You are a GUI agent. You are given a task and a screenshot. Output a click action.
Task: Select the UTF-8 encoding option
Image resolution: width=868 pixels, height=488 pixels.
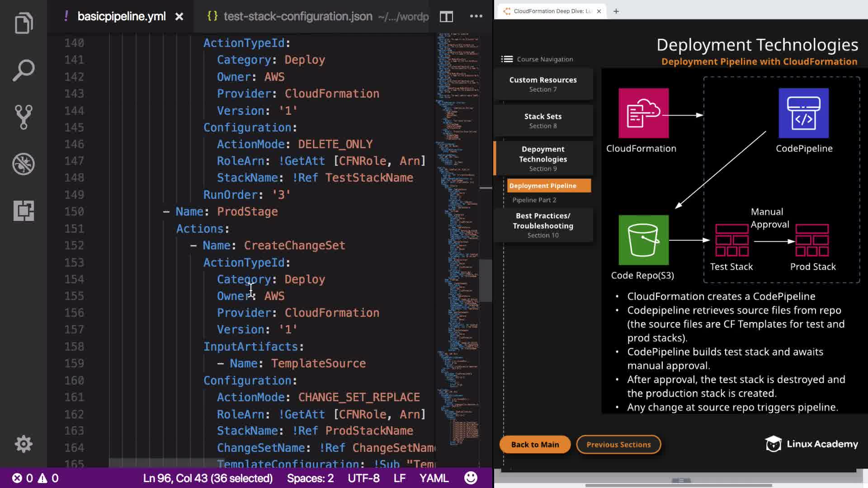[x=363, y=478]
